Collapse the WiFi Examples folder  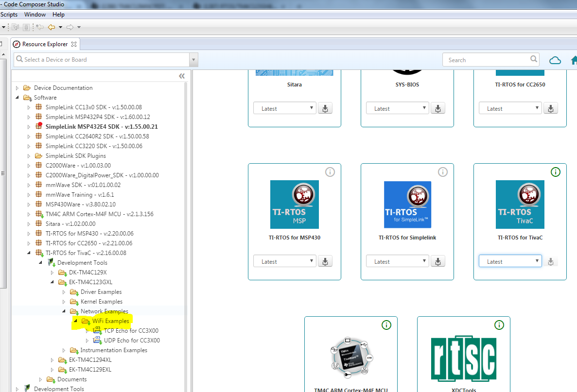coord(75,321)
